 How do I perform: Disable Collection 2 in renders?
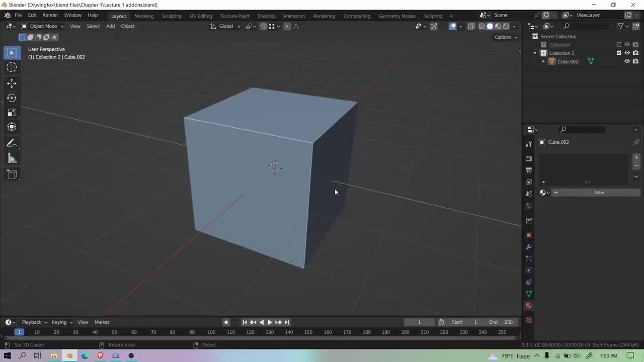[635, 53]
